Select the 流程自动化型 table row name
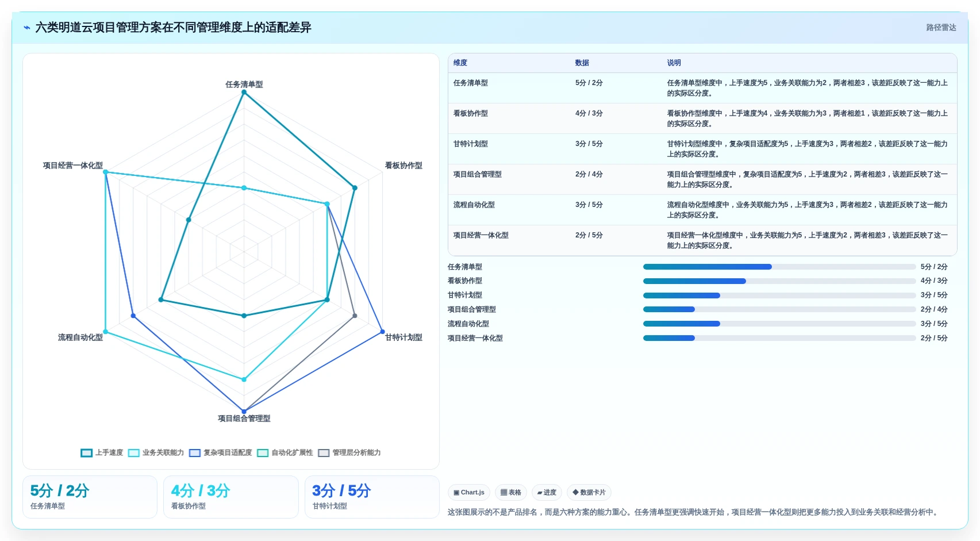 474,205
